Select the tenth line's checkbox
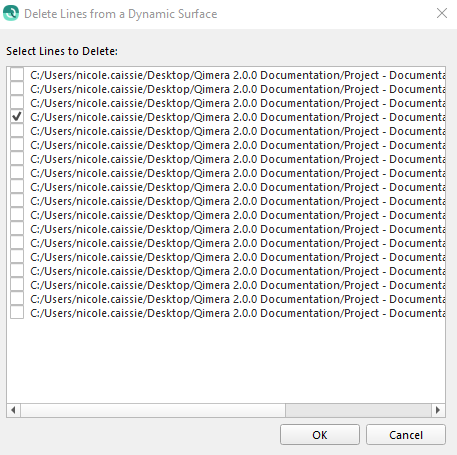Image resolution: width=457 pixels, height=455 pixels. (x=17, y=201)
